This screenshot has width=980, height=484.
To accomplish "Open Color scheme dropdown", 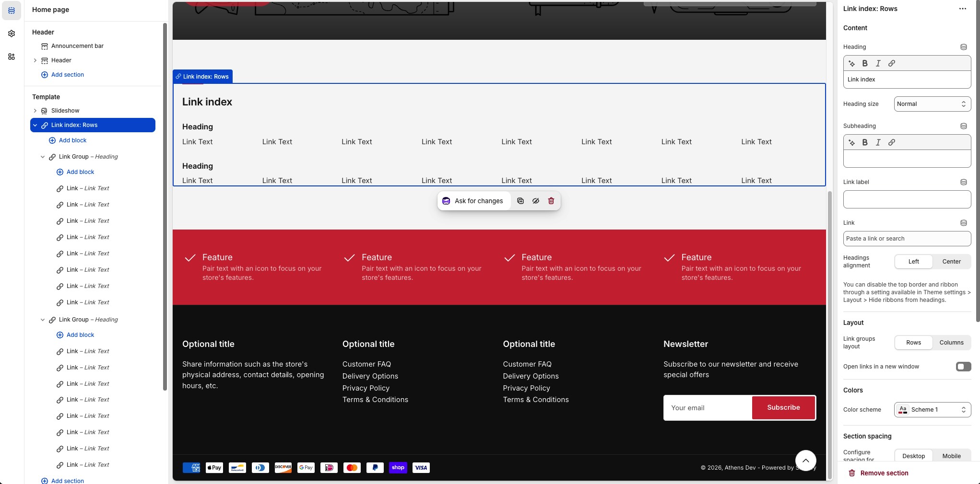I will 932,410.
